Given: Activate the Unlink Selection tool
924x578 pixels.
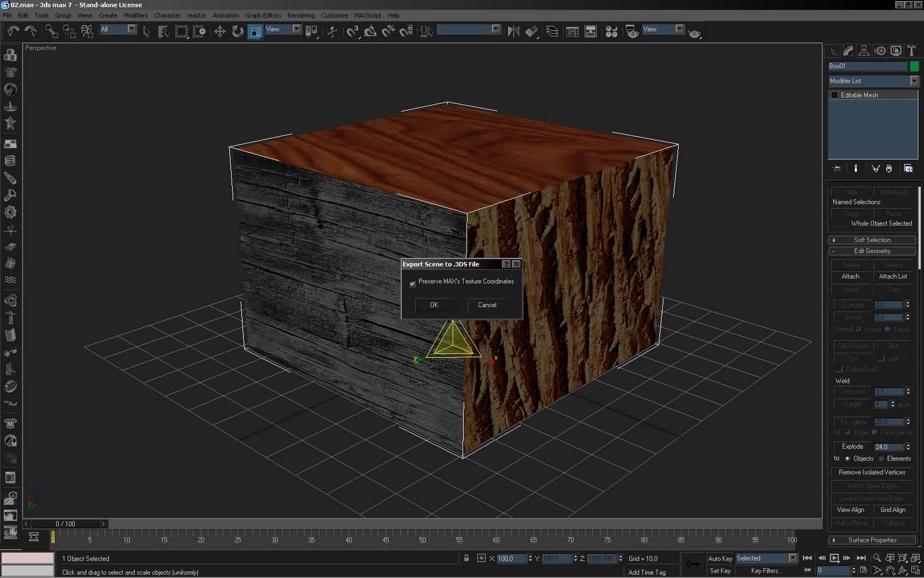Looking at the screenshot, I should click(69, 31).
